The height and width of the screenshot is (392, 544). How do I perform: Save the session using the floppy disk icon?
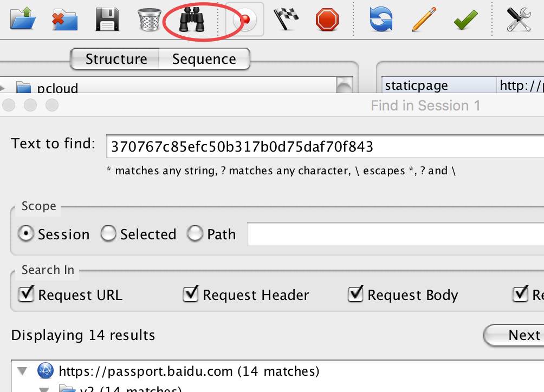[x=107, y=19]
